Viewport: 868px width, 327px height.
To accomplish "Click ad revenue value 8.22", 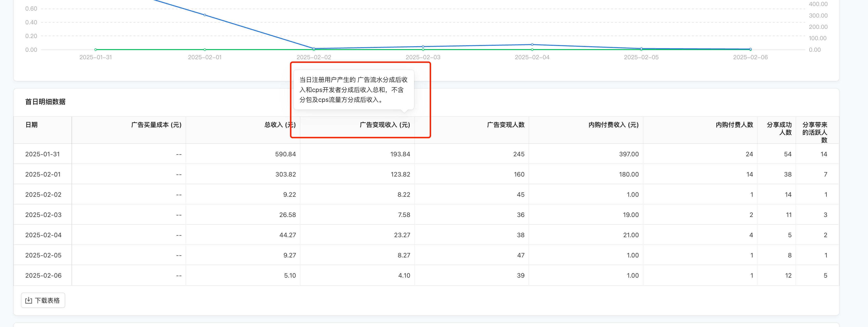I will coord(404,195).
